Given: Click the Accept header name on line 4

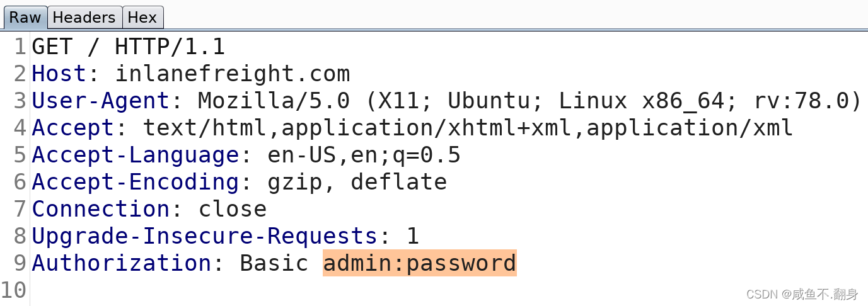Looking at the screenshot, I should (x=73, y=128).
